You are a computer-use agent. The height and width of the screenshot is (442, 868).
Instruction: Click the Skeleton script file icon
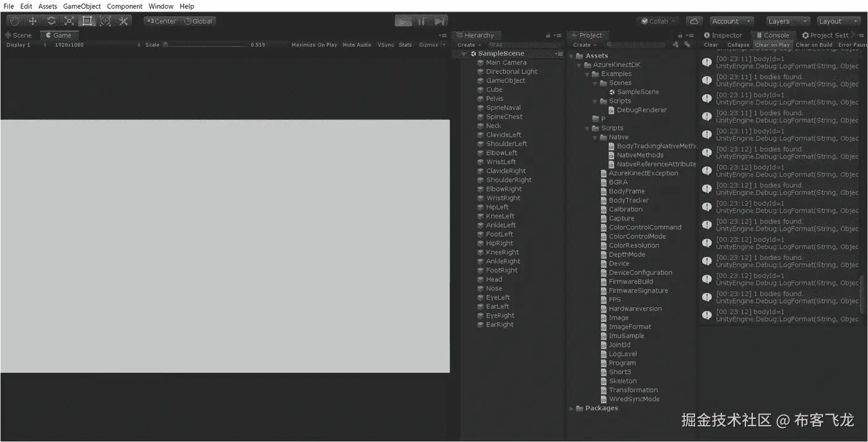point(604,381)
